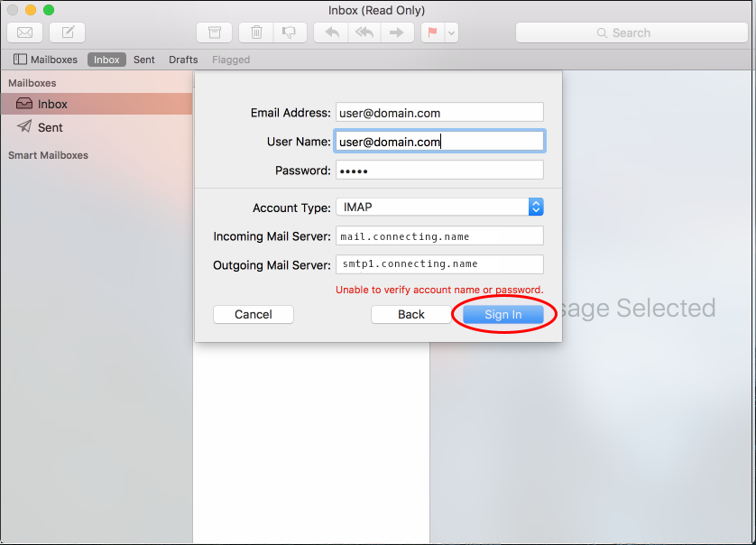Select Sent mailbox in the sidebar

[50, 127]
